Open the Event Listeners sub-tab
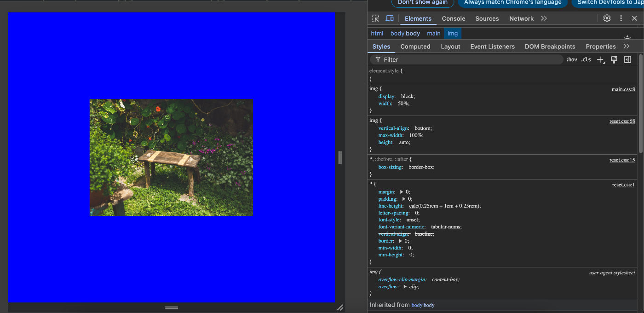The height and width of the screenshot is (313, 644). [x=492, y=46]
